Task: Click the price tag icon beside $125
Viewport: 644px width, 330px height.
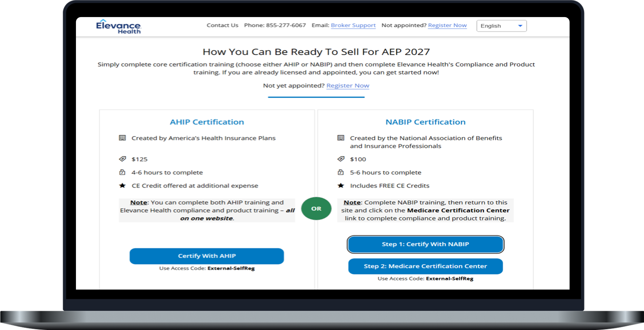Action: (x=122, y=159)
